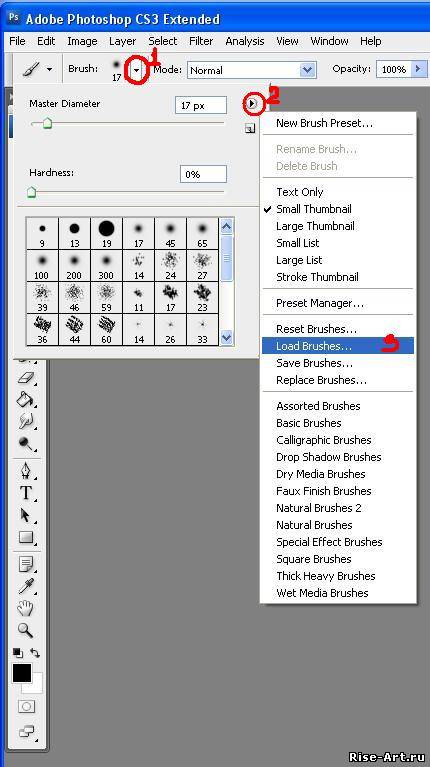Viewport: 430px width, 767px height.
Task: Pick the 300 soft round brush thumbnail
Action: tap(106, 265)
